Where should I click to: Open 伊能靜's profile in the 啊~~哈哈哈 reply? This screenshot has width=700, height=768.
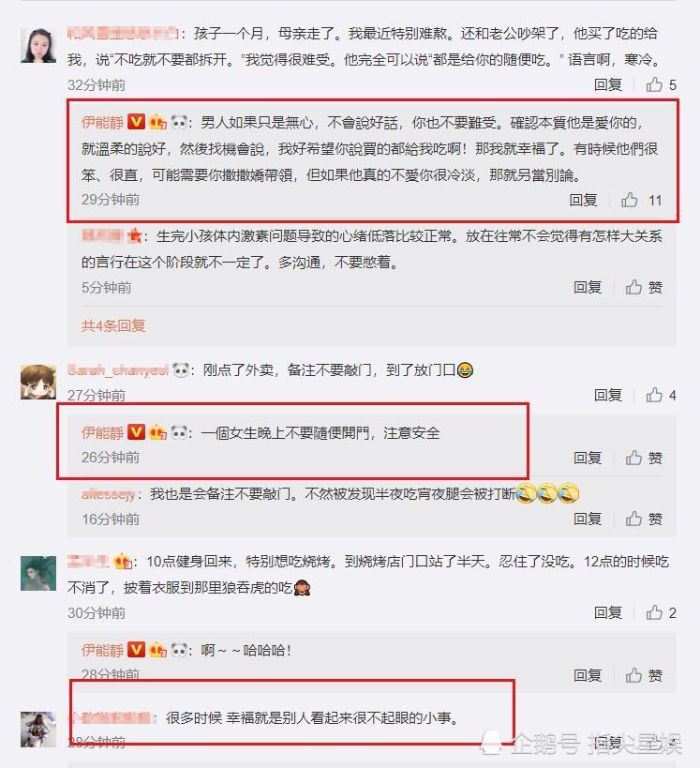(102, 651)
